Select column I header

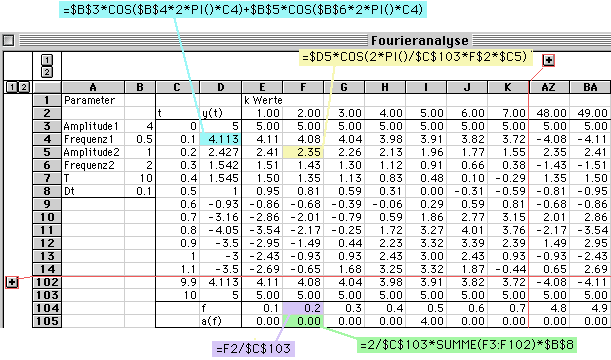(x=426, y=87)
